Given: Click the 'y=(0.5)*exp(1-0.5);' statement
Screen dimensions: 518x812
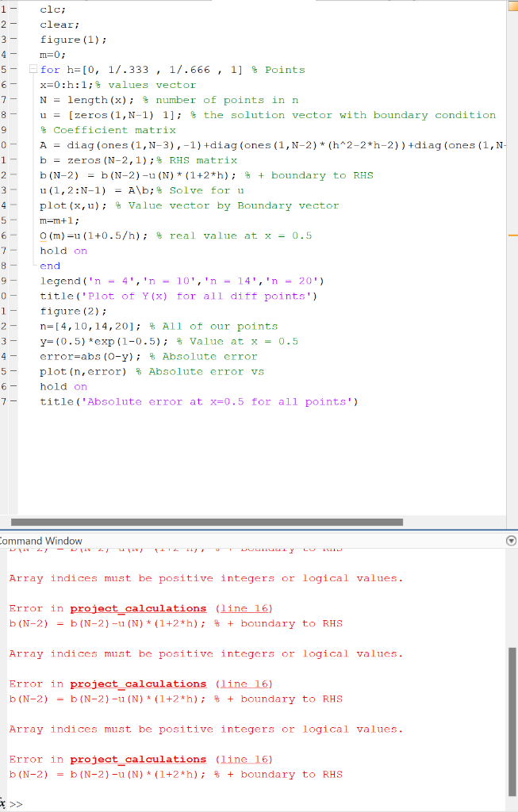Looking at the screenshot, I should coord(104,341).
